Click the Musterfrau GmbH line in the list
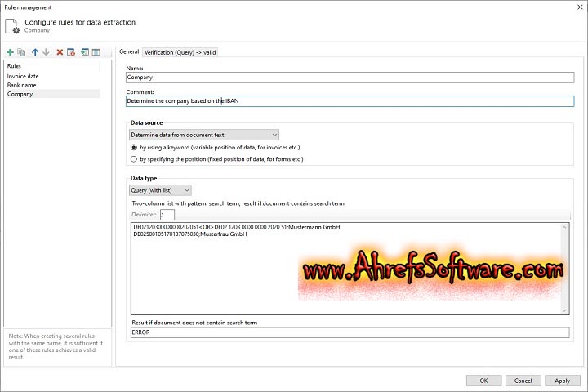Screen dimensions: 588x392 (x=190, y=234)
